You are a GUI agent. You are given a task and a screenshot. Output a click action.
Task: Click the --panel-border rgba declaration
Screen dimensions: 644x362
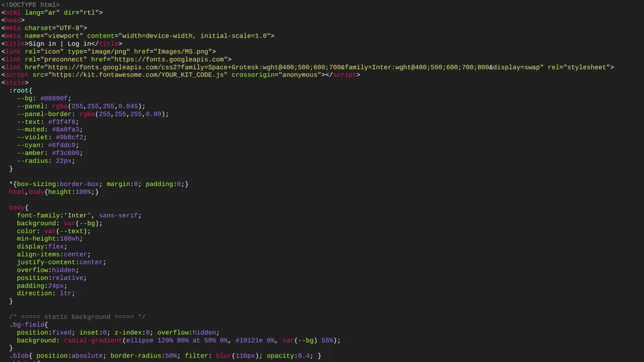click(x=93, y=114)
